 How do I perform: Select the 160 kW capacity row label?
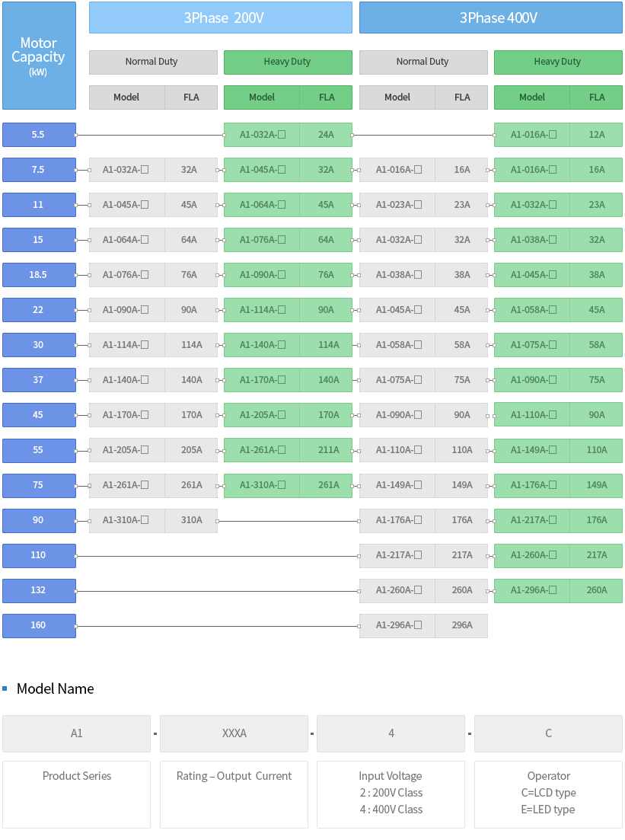pyautogui.click(x=39, y=626)
